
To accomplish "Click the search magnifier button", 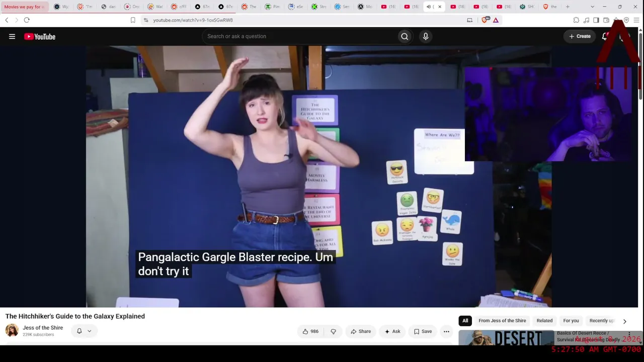I will click(405, 36).
